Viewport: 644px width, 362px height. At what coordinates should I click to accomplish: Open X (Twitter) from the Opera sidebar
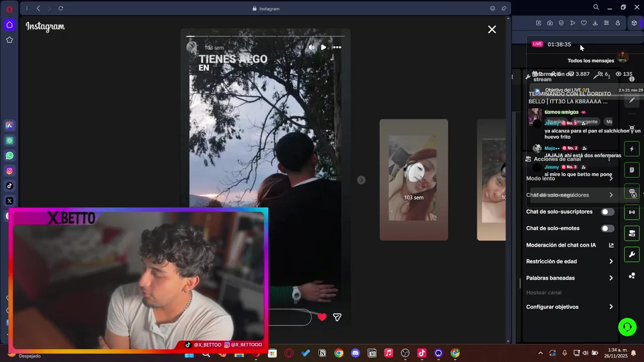[10, 201]
